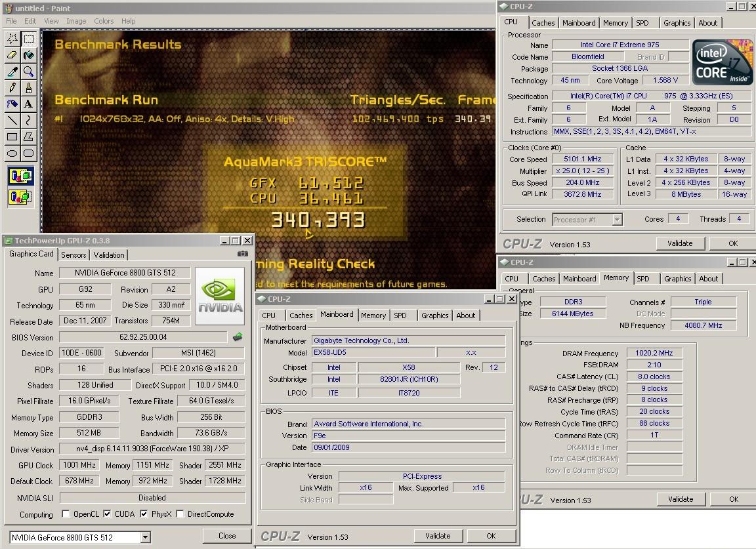Click the GPU-Z title bar app icon
The image size is (756, 549).
point(8,240)
